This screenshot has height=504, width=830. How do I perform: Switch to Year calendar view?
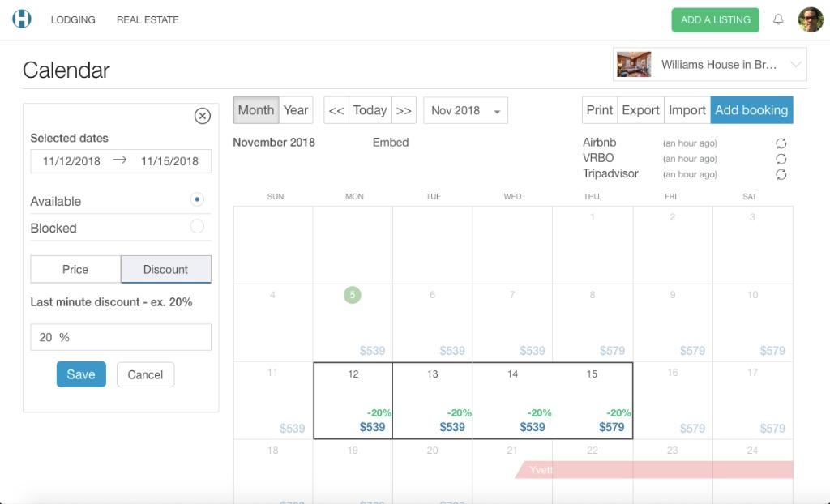(x=296, y=110)
